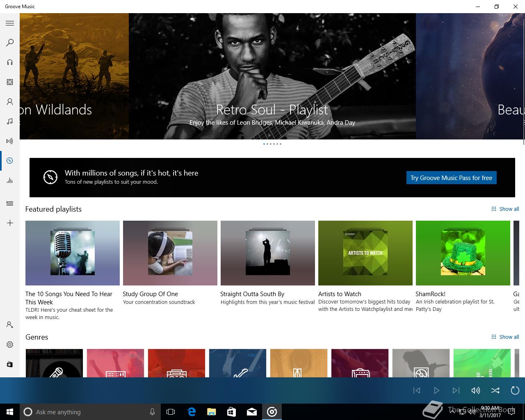This screenshot has width=525, height=420.
Task: Open Playlists list icon in sidebar
Action: [10, 203]
